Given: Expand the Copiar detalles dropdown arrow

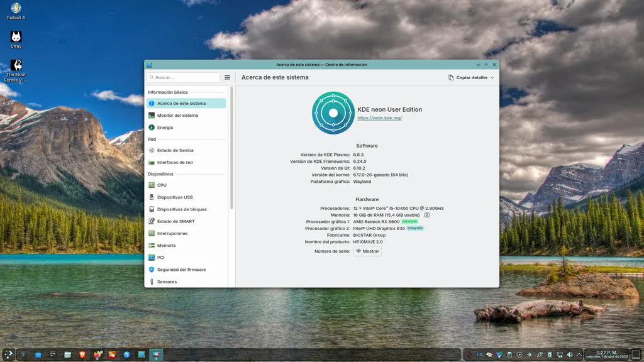Looking at the screenshot, I should [492, 77].
